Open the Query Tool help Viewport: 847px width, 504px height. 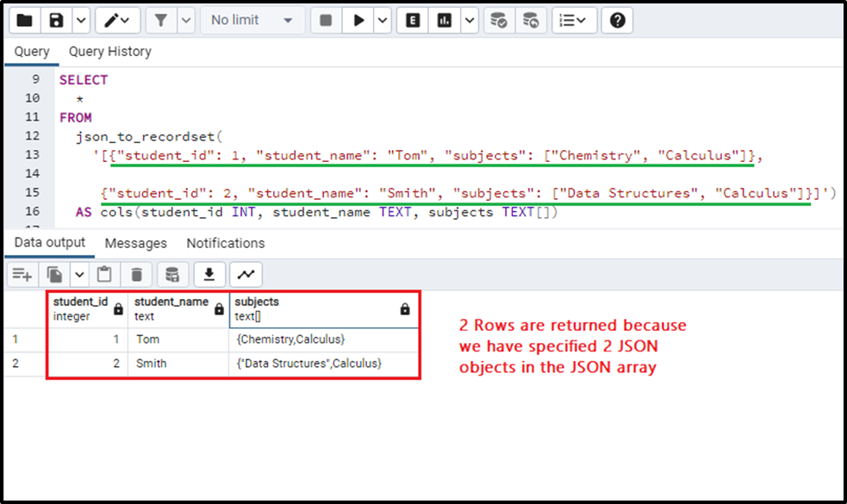(617, 20)
